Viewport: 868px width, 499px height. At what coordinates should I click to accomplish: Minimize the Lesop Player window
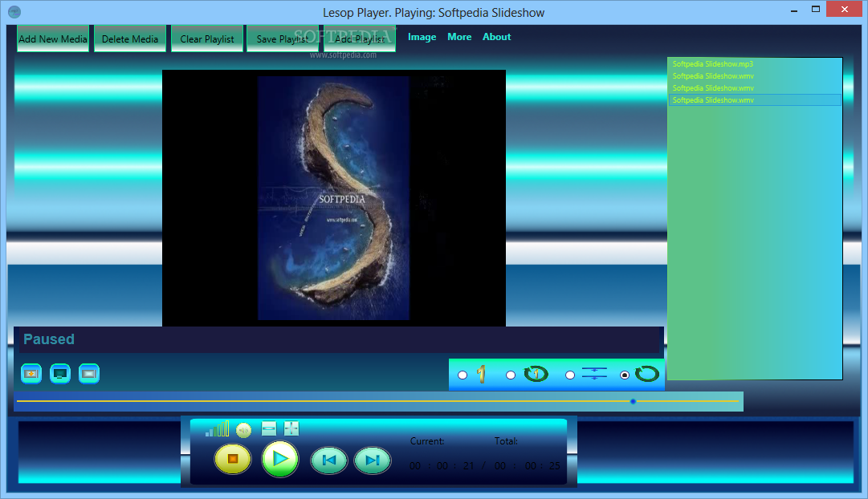tap(794, 10)
